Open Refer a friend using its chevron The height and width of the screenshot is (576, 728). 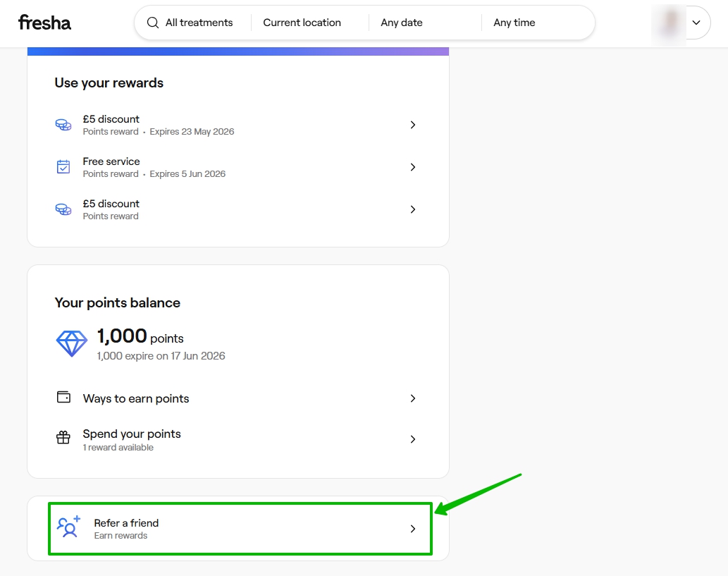[x=413, y=529]
